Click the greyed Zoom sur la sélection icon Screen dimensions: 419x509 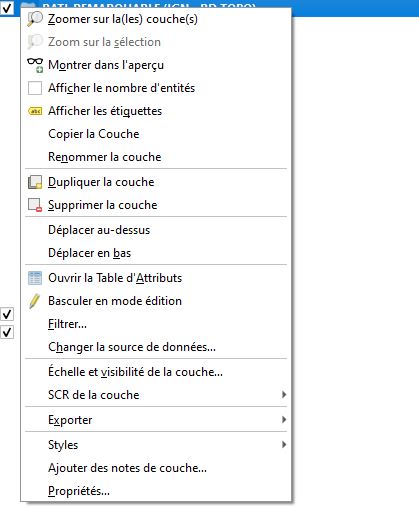35,42
